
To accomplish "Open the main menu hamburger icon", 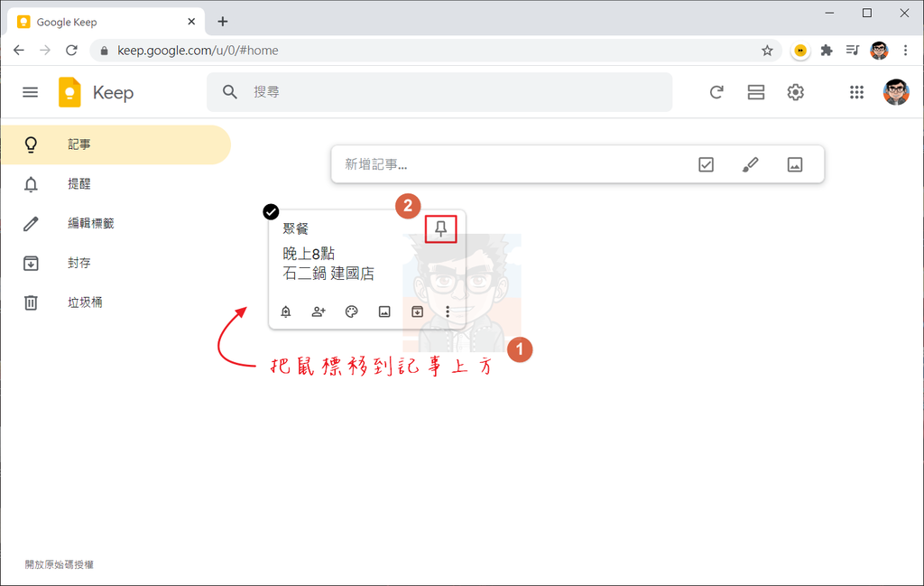I will coord(30,92).
